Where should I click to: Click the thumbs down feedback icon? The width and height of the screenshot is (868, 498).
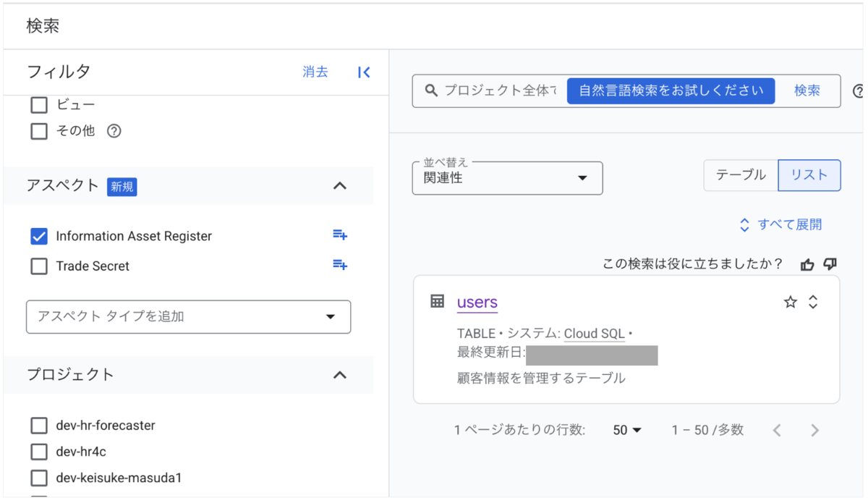(x=830, y=264)
